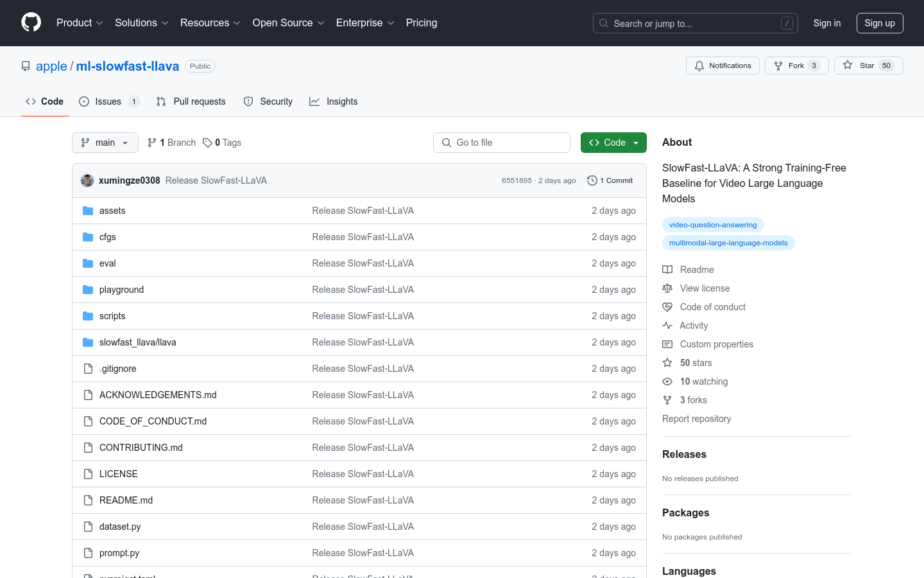Click the star icon beside 50 stars

(x=667, y=363)
